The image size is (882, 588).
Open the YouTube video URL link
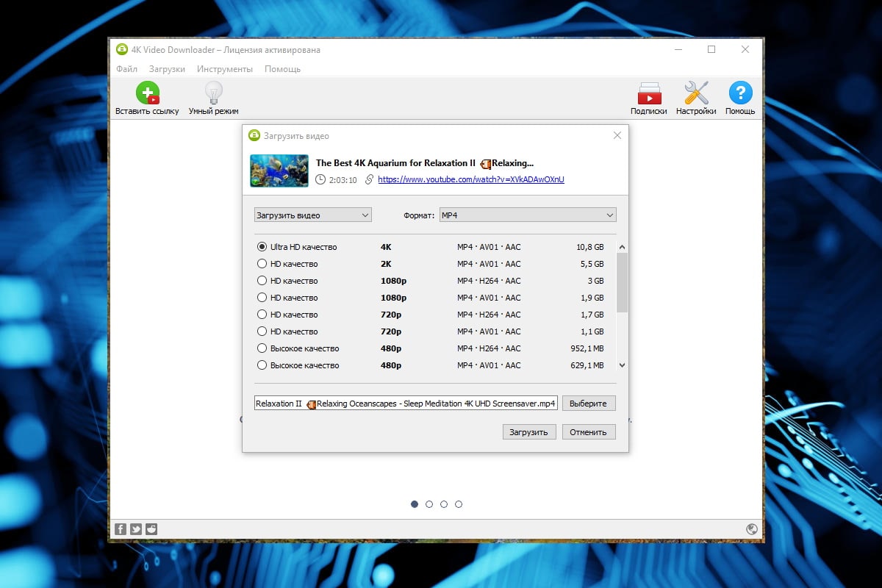coord(471,179)
